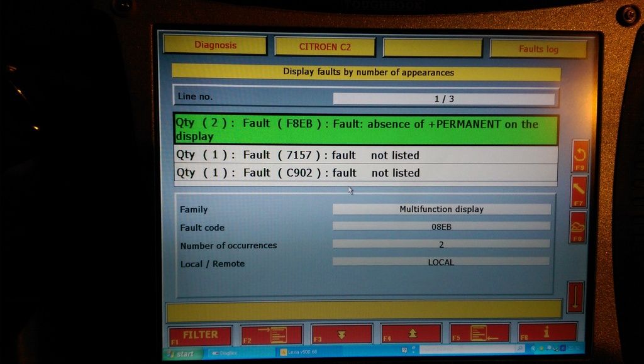Select fault 7157 not listed row
Image resolution: width=644 pixels, height=364 pixels.
click(365, 155)
